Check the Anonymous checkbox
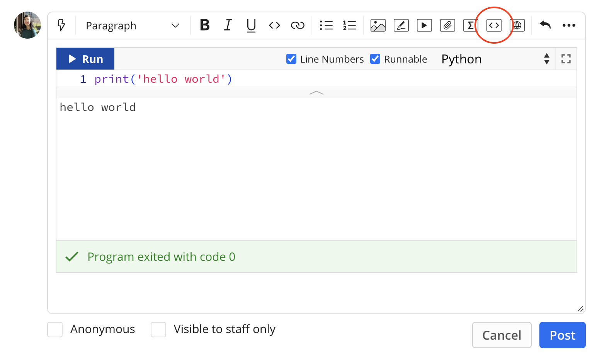This screenshot has height=364, width=602. click(55, 330)
